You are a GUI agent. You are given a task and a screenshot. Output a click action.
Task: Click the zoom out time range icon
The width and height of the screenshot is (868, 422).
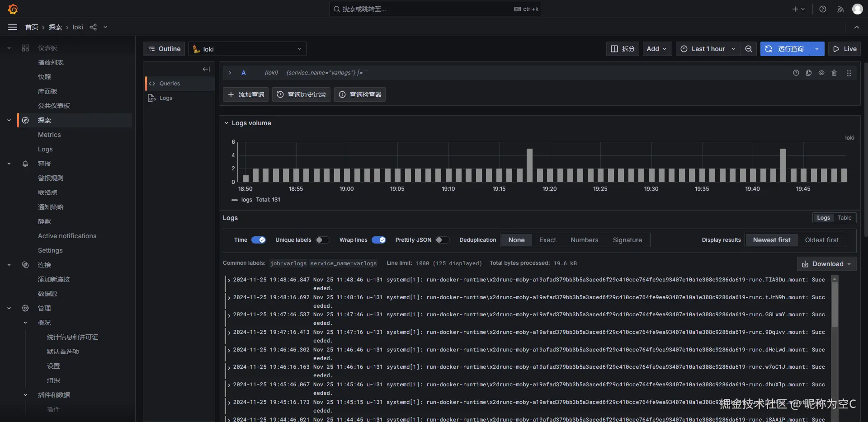pyautogui.click(x=749, y=49)
